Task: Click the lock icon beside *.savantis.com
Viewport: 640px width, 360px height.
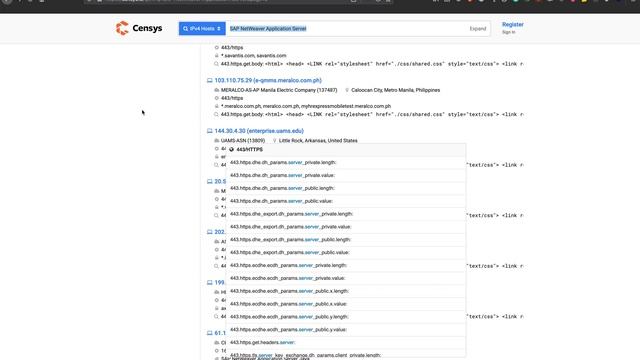Action: (217, 56)
